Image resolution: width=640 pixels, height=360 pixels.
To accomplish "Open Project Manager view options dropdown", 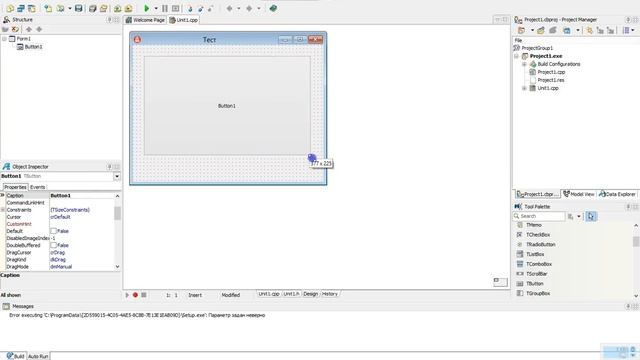I will pos(633,31).
